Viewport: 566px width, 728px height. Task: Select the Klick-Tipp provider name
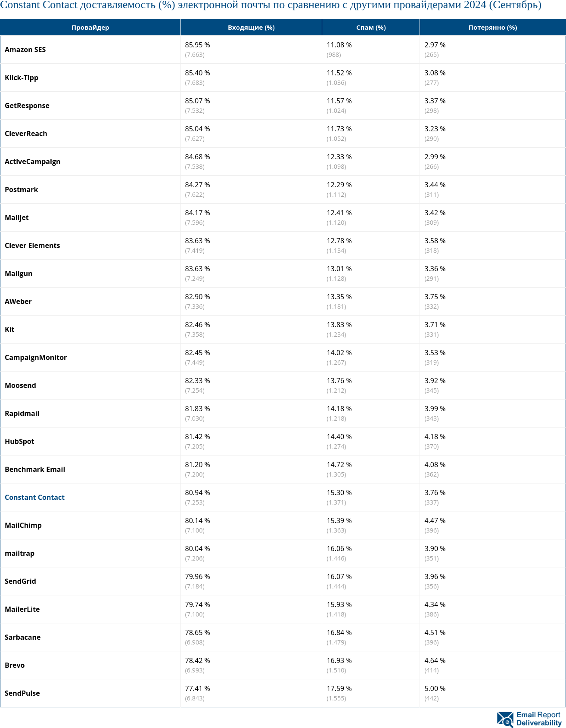(x=22, y=77)
